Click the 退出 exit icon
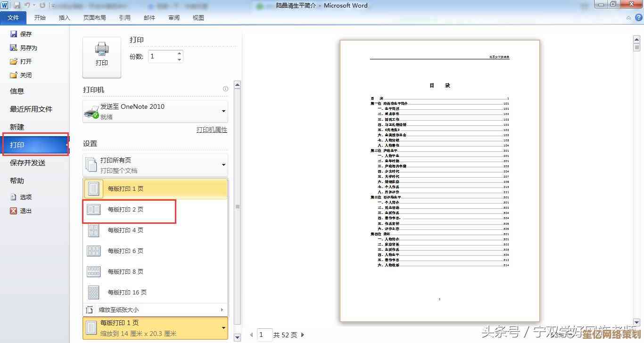 14,211
